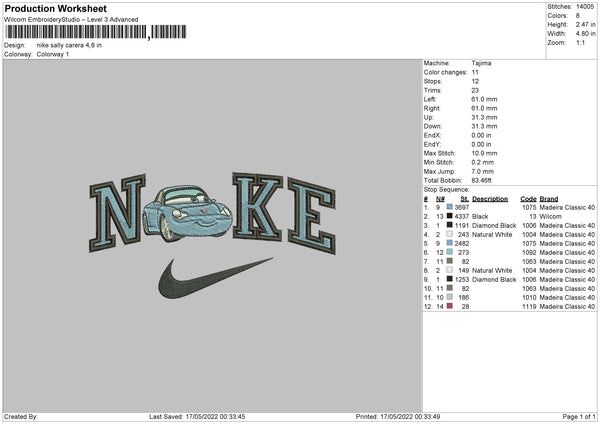Select the light blue swatch in row 6
The width and height of the screenshot is (600, 424).
tap(450, 252)
